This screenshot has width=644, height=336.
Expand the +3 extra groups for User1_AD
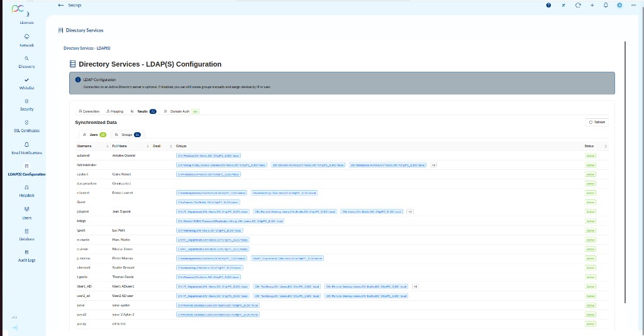(415, 286)
